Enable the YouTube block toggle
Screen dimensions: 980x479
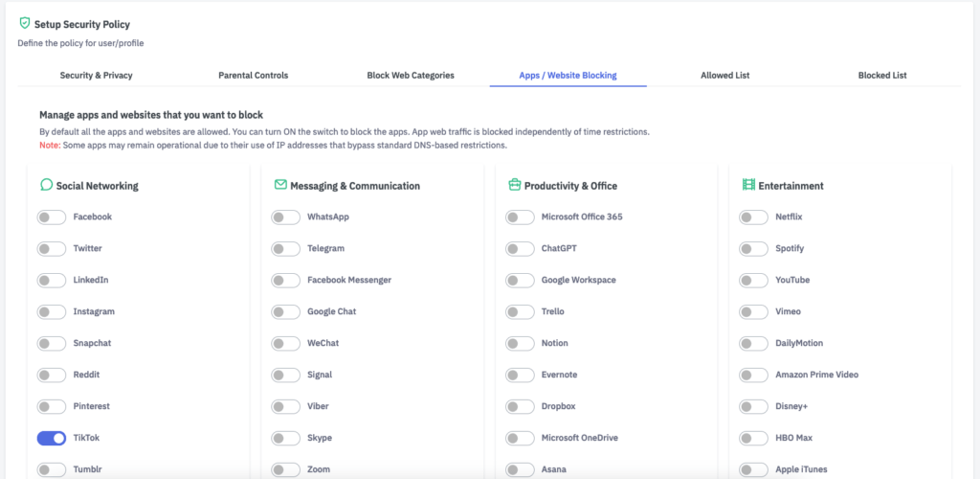(x=754, y=281)
